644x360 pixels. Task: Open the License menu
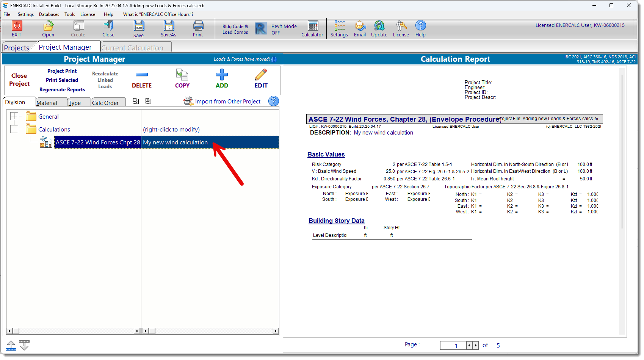88,14
